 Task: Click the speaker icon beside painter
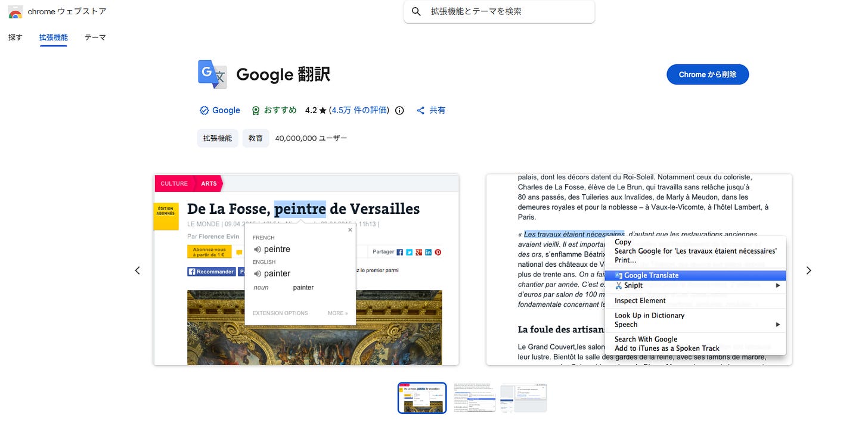tap(257, 273)
